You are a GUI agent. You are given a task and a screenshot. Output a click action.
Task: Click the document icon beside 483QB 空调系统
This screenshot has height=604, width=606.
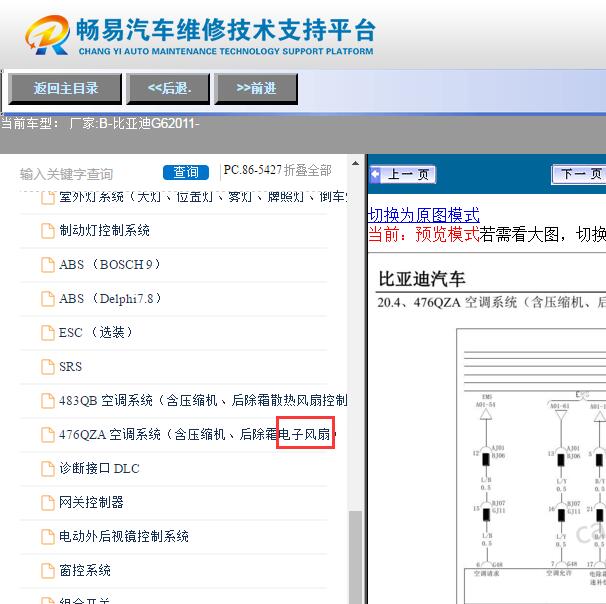(x=48, y=401)
